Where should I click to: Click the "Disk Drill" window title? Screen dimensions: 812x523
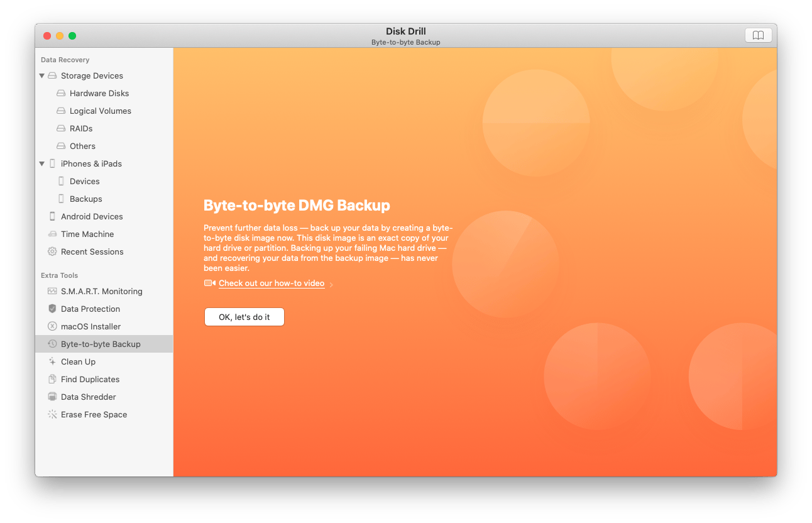click(x=406, y=31)
